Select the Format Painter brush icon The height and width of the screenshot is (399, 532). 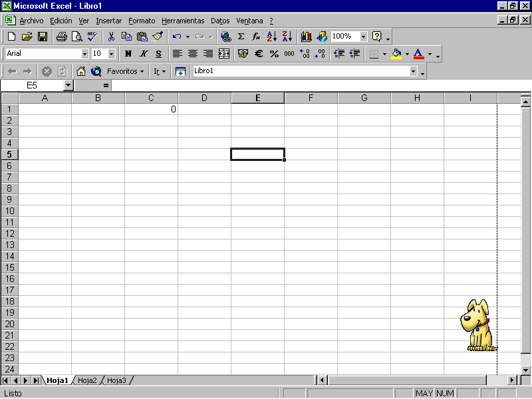(158, 37)
